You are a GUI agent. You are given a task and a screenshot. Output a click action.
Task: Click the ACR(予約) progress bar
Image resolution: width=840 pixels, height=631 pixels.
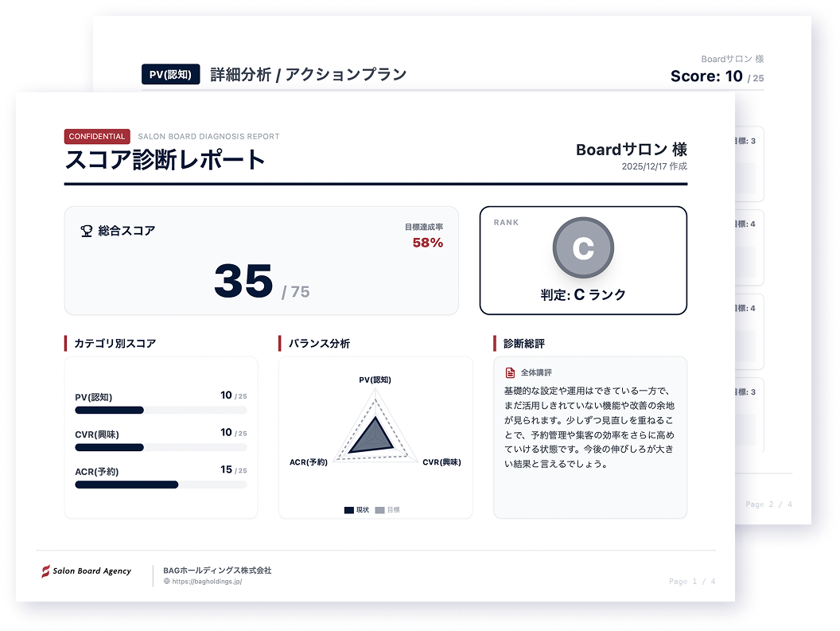click(x=161, y=485)
